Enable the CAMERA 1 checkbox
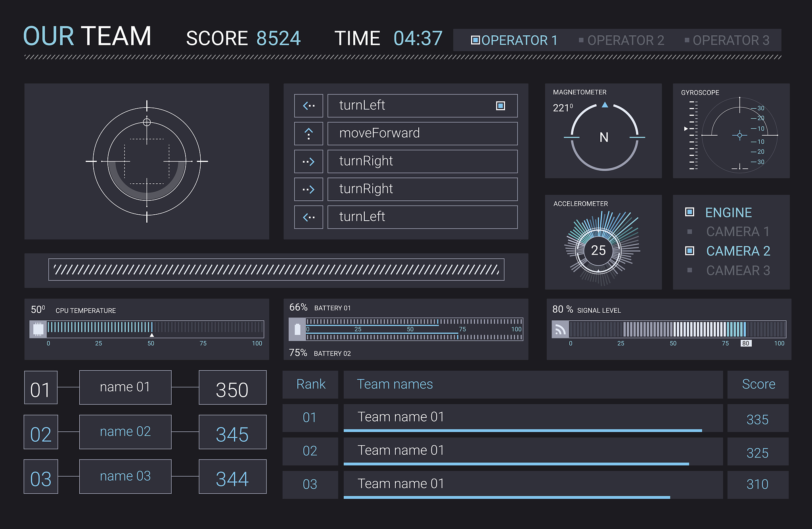 (x=689, y=231)
